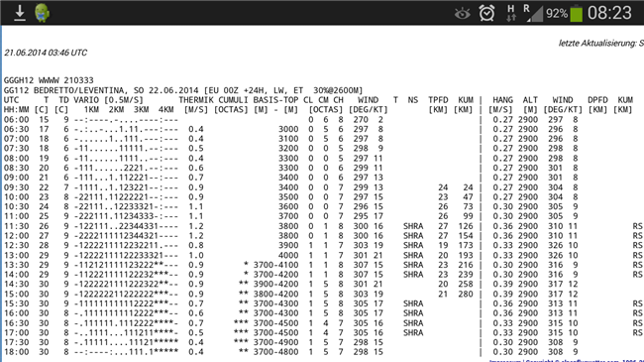The width and height of the screenshot is (644, 362).
Task: Tap base-top value 3900-4200 in 14:30 row
Action: [x=275, y=285]
